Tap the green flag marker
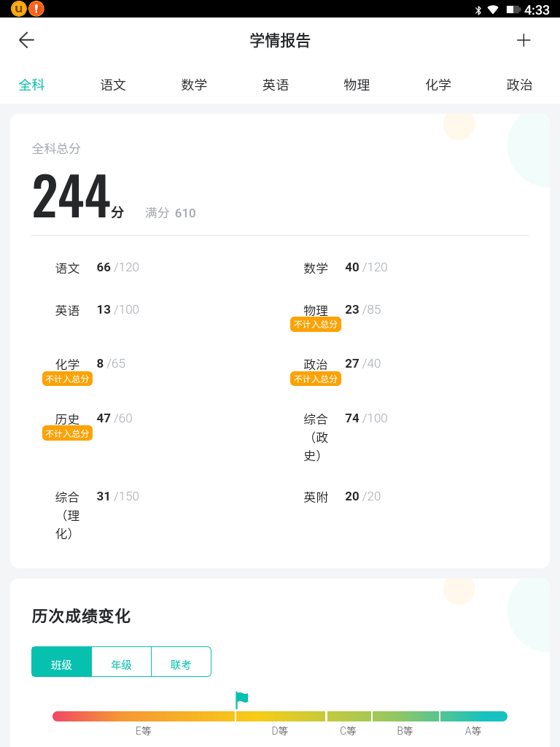The image size is (560, 747). coord(241,700)
